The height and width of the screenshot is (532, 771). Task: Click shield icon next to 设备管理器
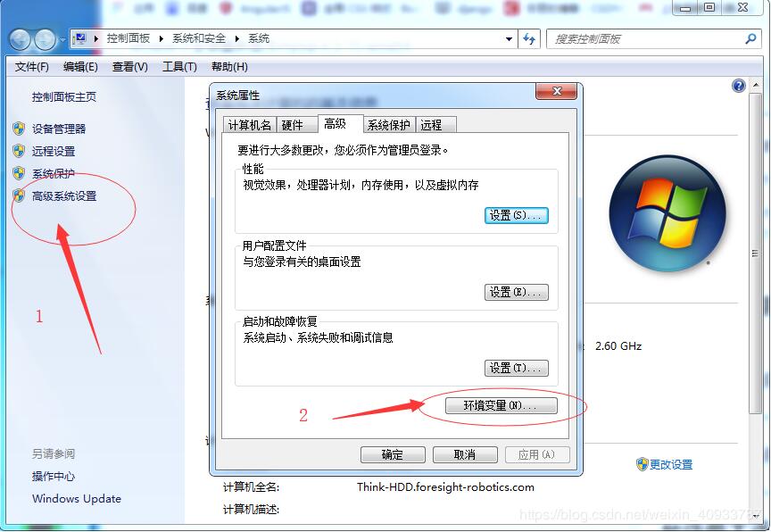coord(19,129)
